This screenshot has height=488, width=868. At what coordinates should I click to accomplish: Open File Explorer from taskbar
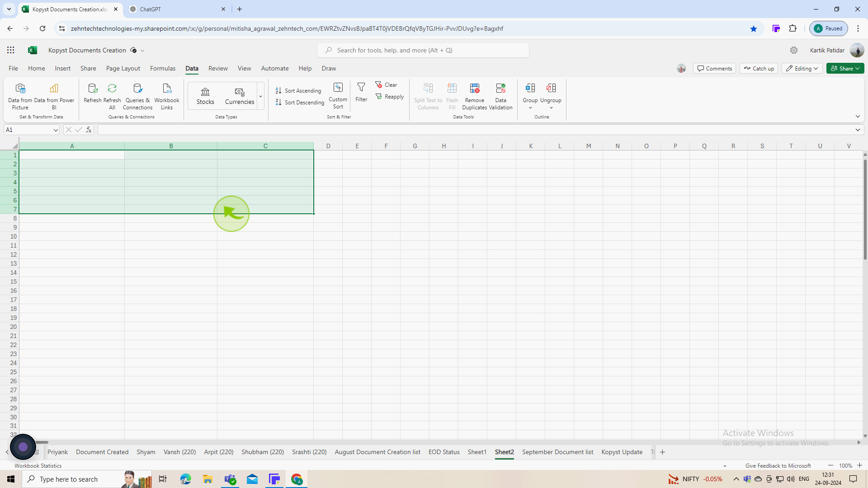[x=208, y=479]
